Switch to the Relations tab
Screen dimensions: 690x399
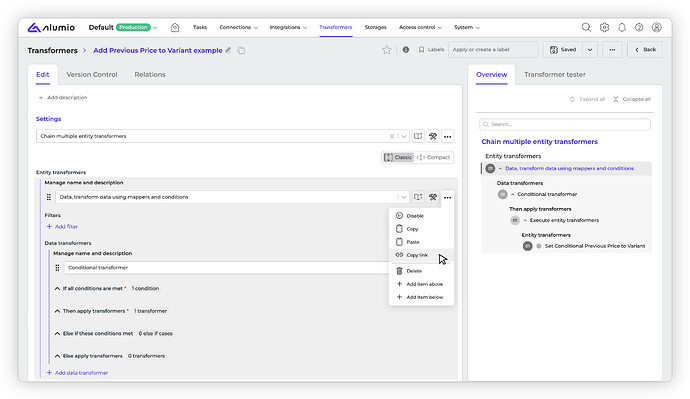pos(150,74)
